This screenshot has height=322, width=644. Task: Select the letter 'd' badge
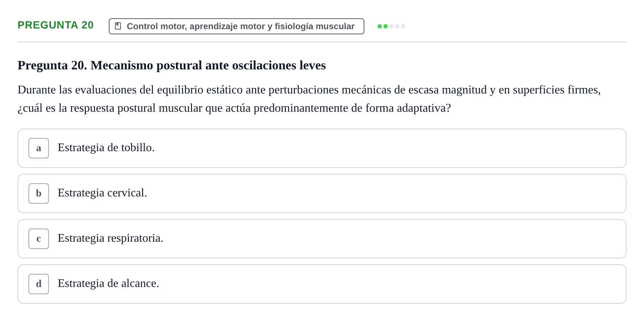(39, 284)
